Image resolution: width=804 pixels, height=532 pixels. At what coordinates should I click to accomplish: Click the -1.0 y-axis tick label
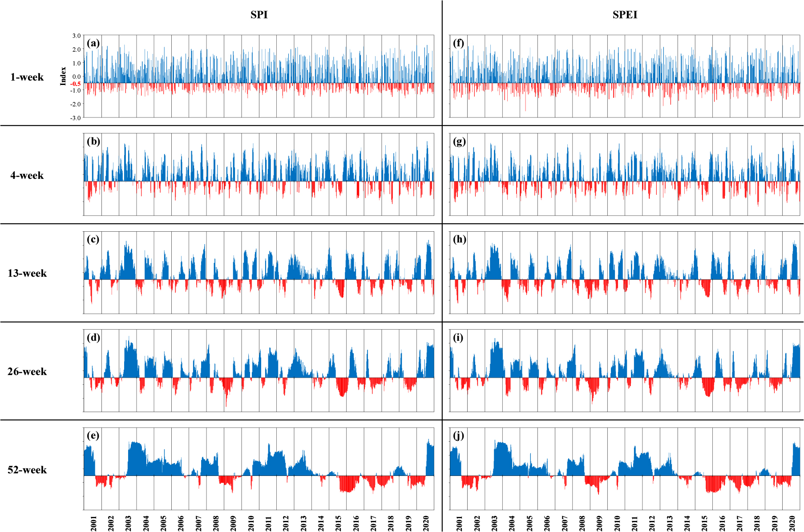(76, 90)
